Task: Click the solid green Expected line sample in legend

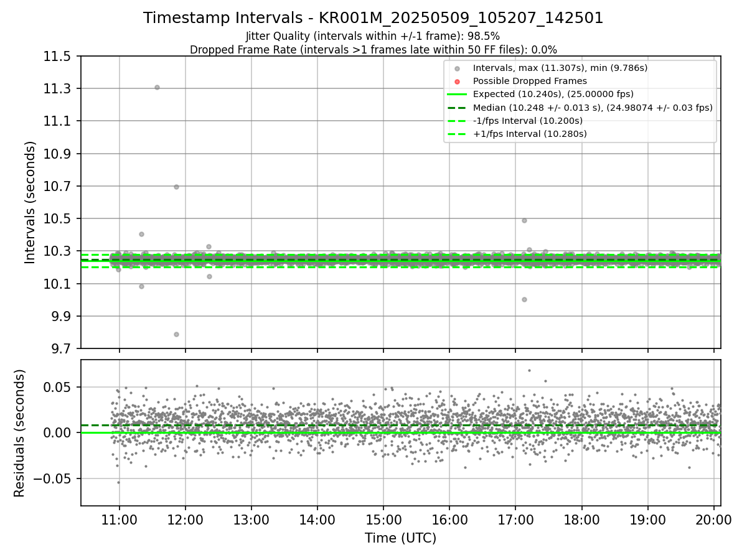Action: 458,95
